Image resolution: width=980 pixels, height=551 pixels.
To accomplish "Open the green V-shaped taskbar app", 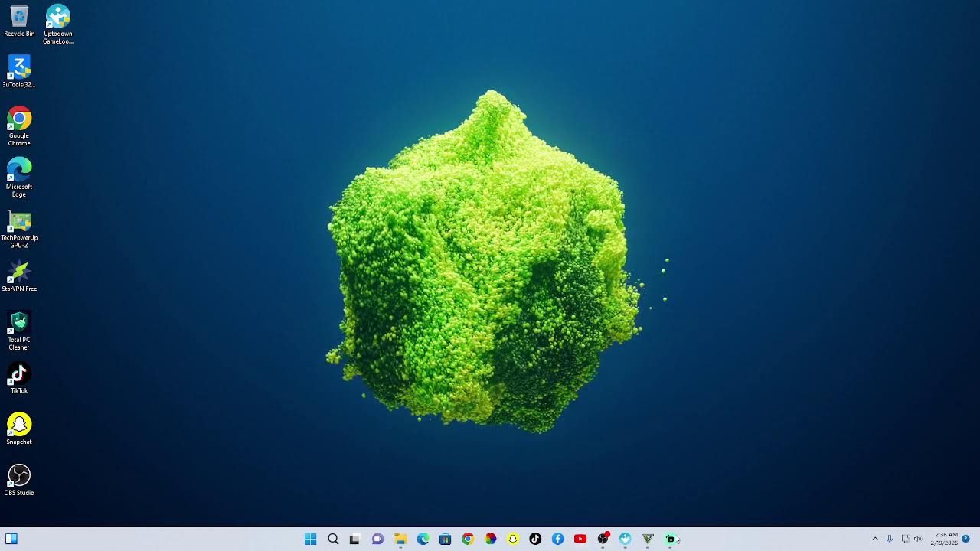I will coord(648,539).
